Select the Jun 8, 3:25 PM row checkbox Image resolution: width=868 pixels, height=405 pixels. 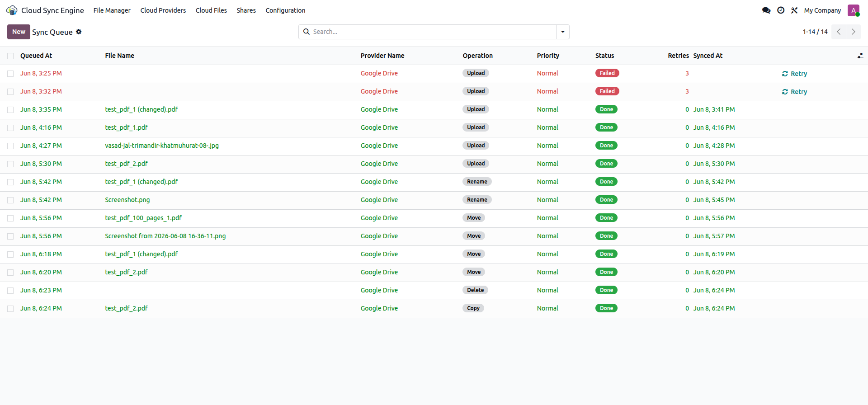coord(10,74)
